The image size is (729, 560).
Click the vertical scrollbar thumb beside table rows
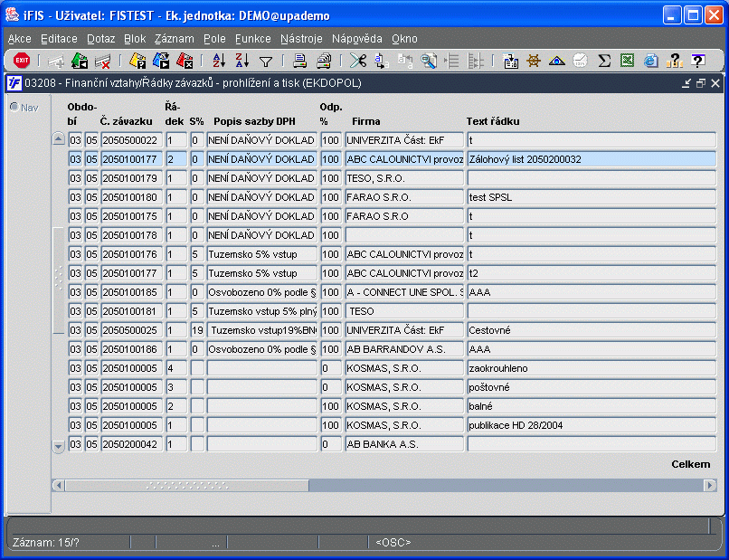coord(58,280)
